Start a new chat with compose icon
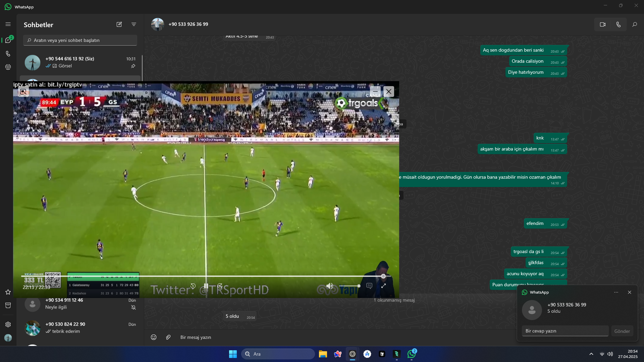The height and width of the screenshot is (362, 644). 119,24
